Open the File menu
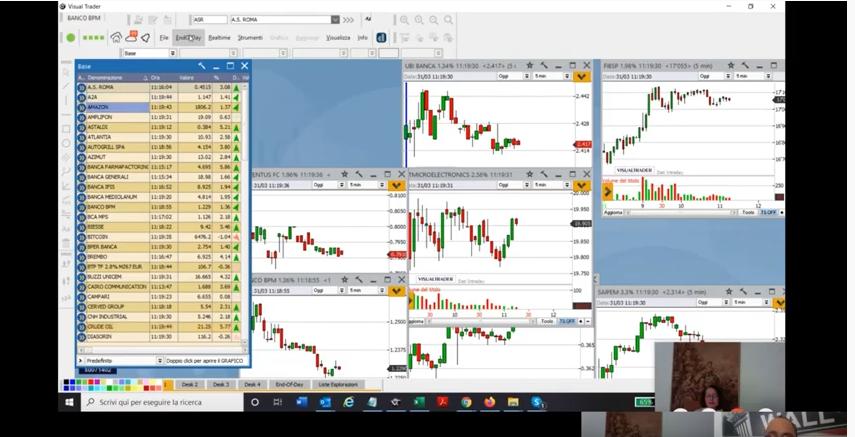This screenshot has width=855, height=437. tap(164, 38)
